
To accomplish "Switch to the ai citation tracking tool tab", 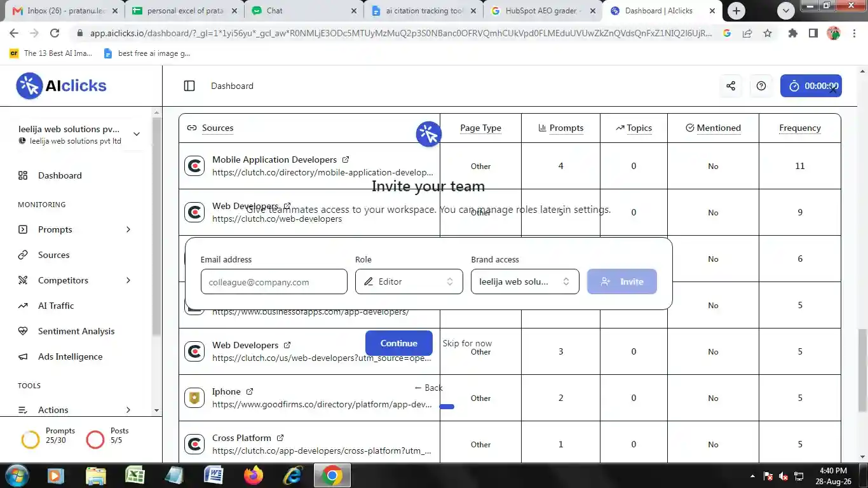I will click(423, 11).
